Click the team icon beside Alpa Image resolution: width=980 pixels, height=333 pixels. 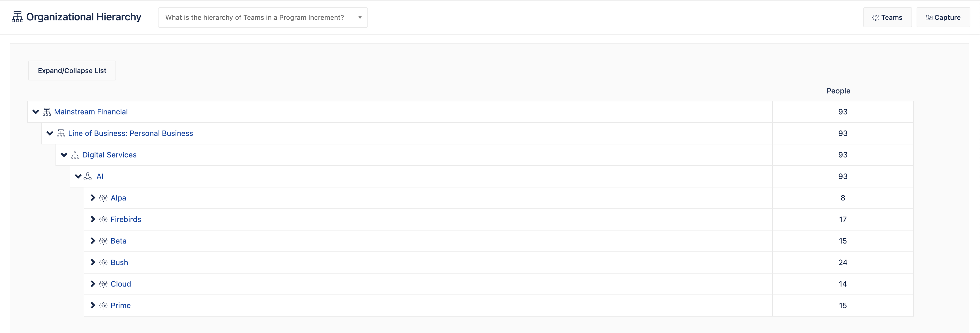click(x=103, y=198)
